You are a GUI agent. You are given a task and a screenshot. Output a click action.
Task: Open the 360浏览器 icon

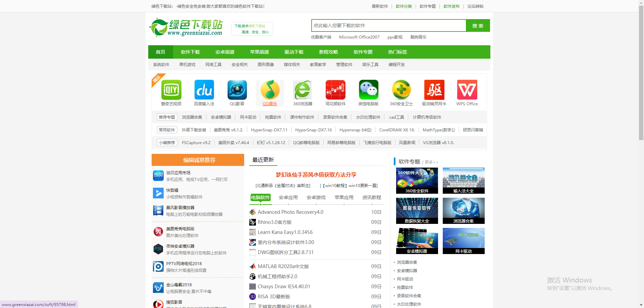coord(303,90)
